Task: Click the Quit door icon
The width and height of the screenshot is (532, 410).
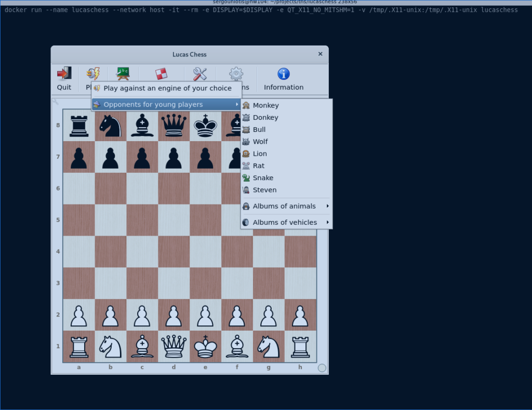Action: [x=64, y=74]
